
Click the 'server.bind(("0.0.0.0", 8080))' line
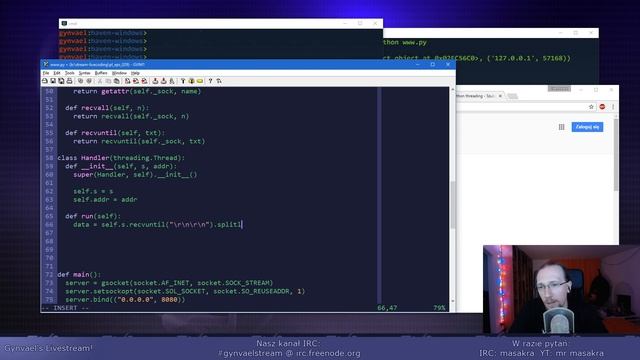pyautogui.click(x=125, y=300)
